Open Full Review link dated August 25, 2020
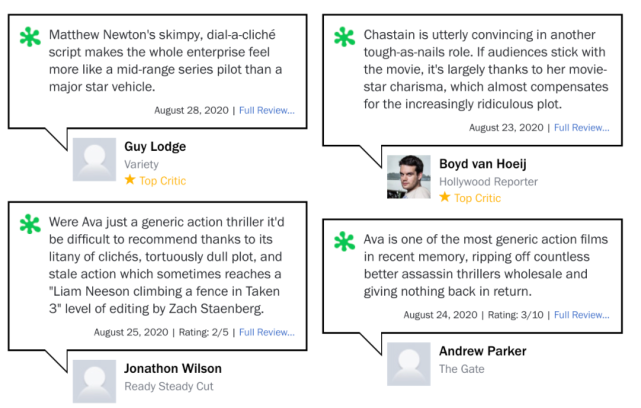This screenshot has height=408, width=641. click(x=267, y=331)
